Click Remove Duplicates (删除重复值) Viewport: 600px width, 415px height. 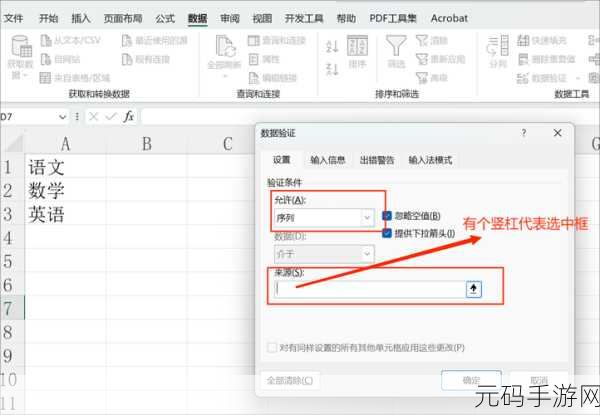point(546,59)
